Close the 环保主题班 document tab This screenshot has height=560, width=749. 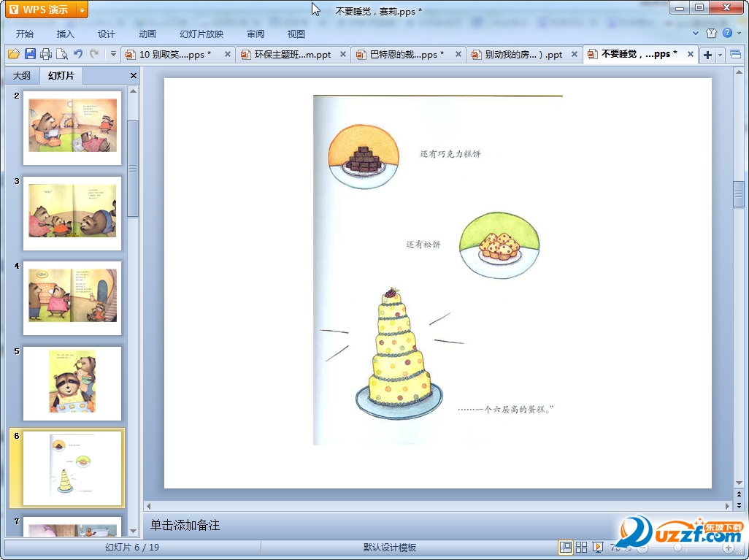pos(343,55)
